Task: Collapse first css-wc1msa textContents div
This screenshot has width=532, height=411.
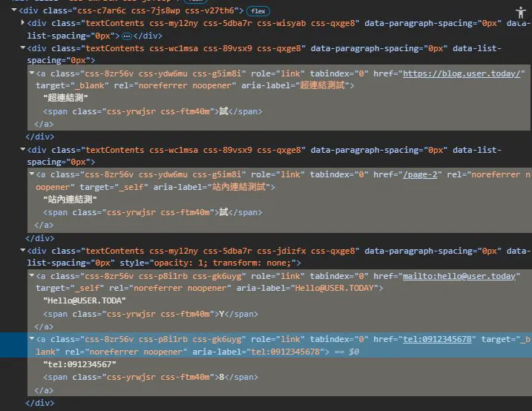Action: (23, 47)
